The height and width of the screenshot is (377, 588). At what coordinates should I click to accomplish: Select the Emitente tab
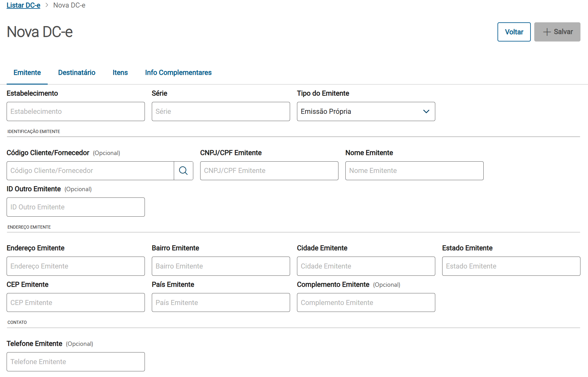click(27, 73)
